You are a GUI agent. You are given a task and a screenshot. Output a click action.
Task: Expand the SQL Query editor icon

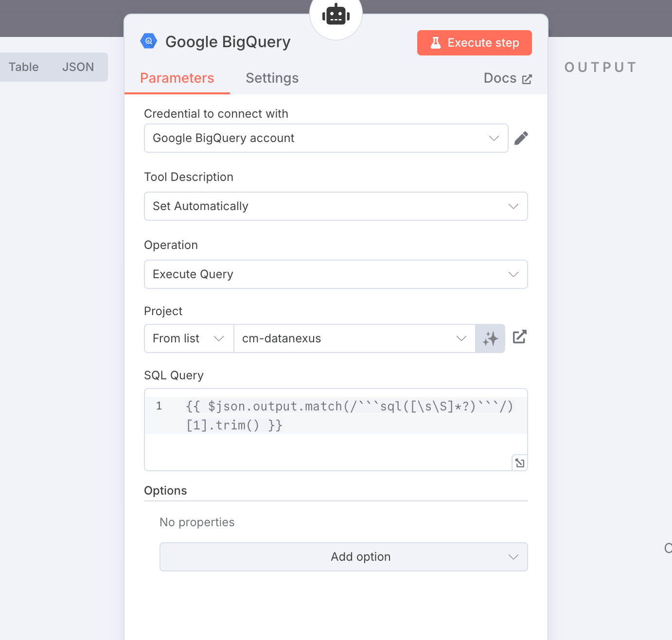[x=520, y=463]
